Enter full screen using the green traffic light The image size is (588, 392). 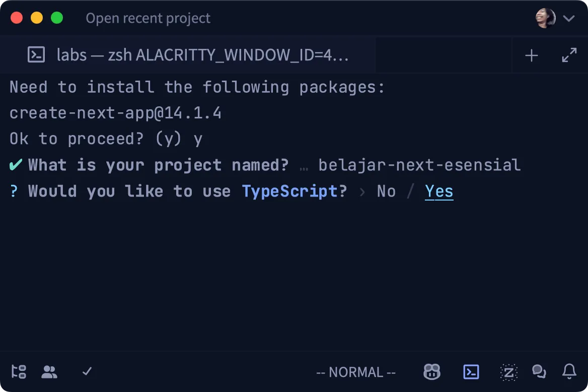[x=57, y=17]
